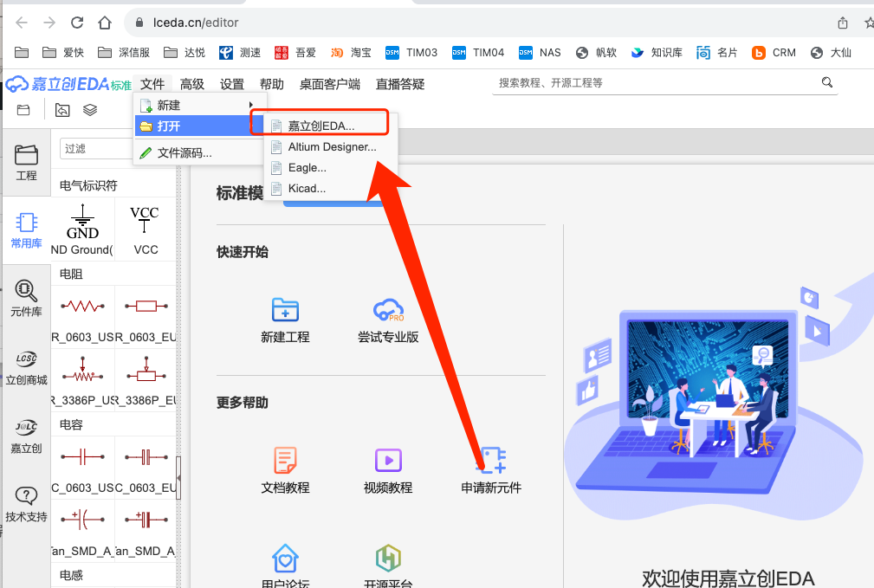Select the R_0603_EU resistor
Viewport: 874px width, 588px height.
tap(146, 317)
